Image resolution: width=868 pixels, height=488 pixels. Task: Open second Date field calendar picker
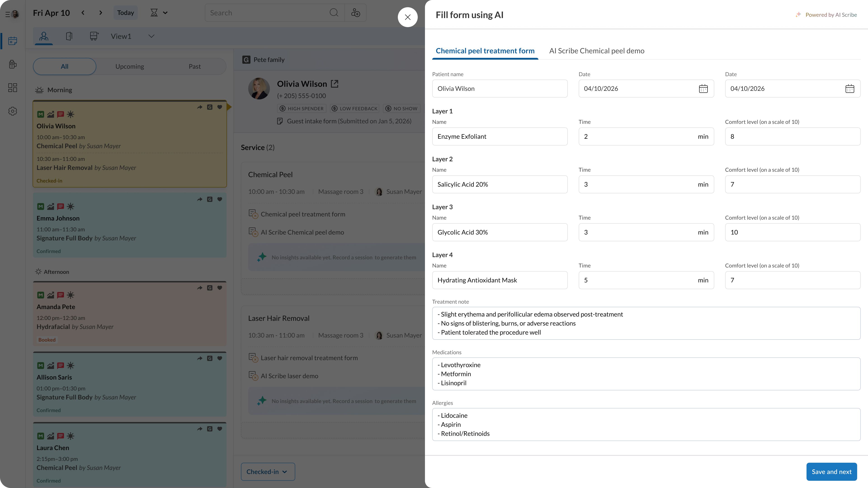pos(849,89)
